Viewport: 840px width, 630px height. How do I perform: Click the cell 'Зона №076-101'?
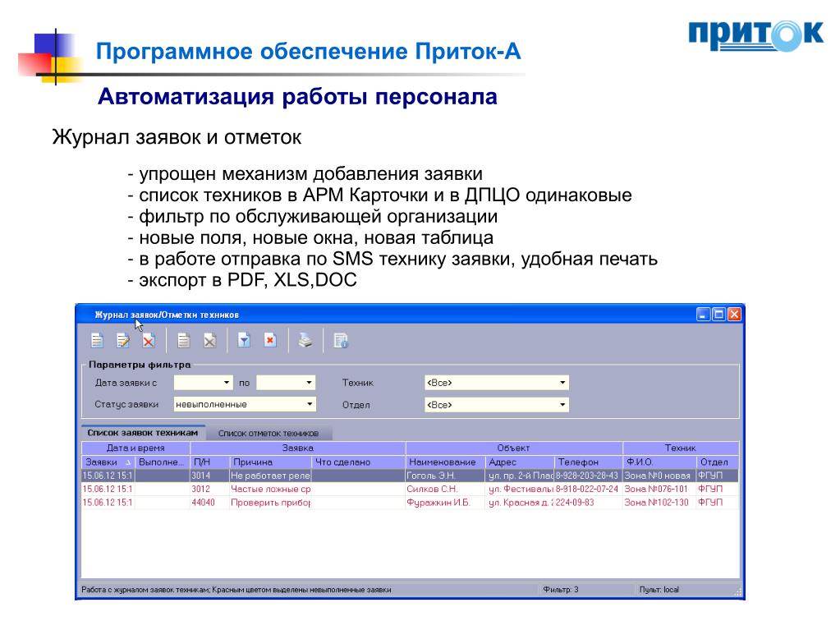coord(659,489)
